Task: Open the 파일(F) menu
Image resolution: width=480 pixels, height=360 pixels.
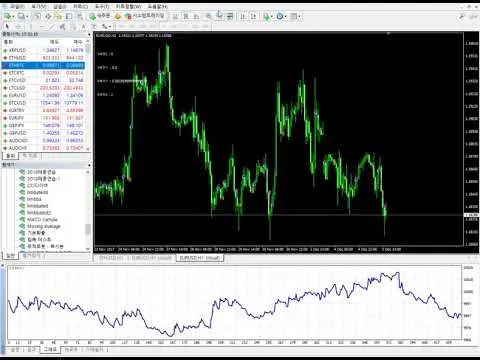Action: pyautogui.click(x=17, y=7)
